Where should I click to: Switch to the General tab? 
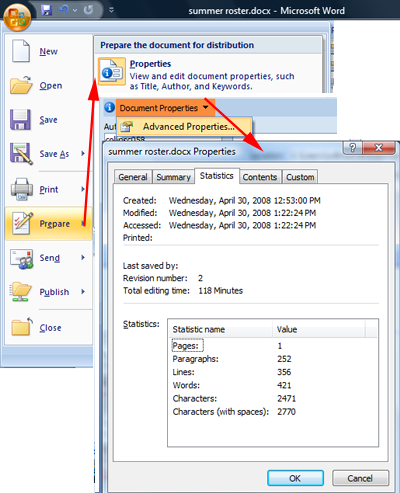click(x=133, y=177)
